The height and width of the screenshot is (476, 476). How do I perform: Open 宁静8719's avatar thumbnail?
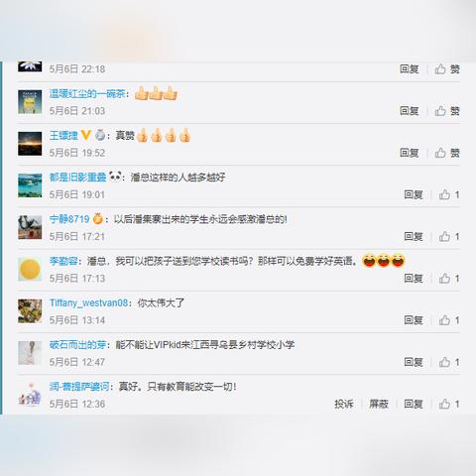click(30, 227)
